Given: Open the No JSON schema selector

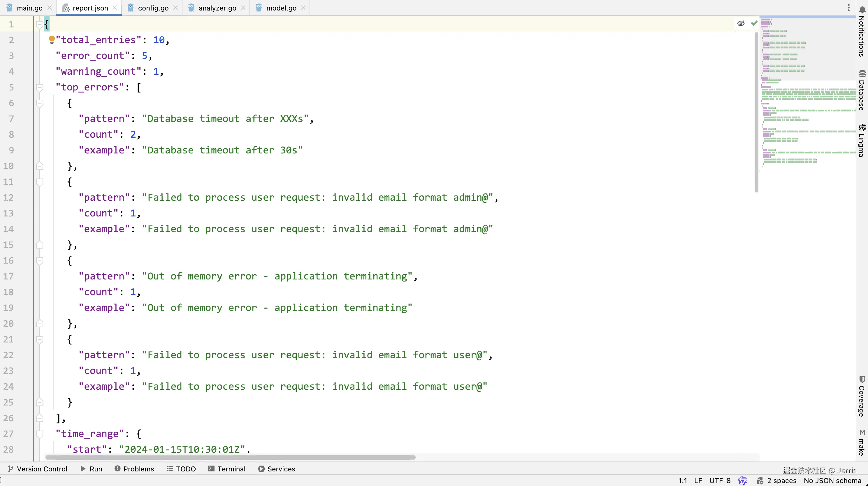Looking at the screenshot, I should coord(832,481).
